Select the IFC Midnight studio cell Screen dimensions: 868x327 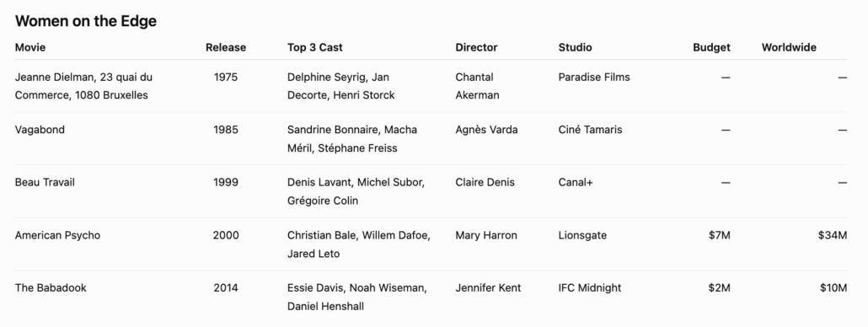[x=590, y=287]
